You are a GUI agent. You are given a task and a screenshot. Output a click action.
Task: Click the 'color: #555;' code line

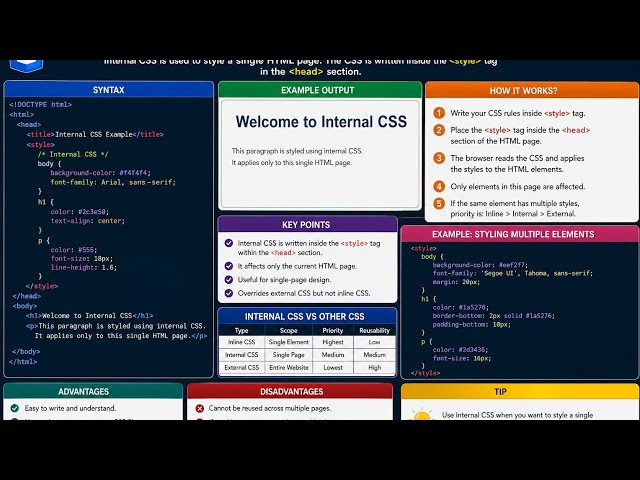[x=73, y=249]
